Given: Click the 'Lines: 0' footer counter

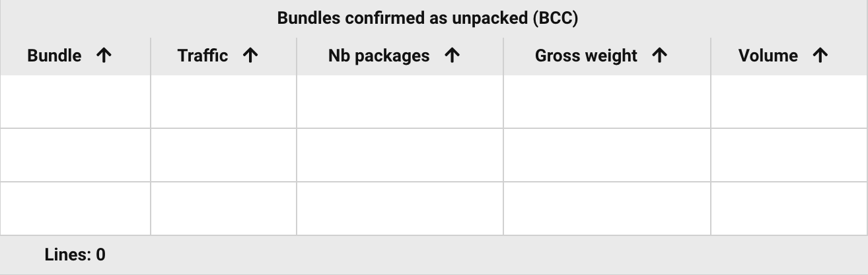Looking at the screenshot, I should pyautogui.click(x=75, y=255).
